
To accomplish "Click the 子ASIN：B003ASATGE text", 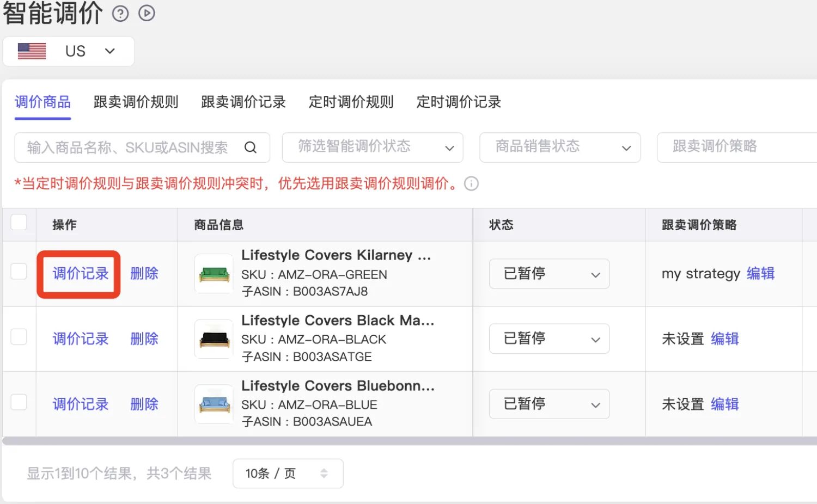I will coord(307,357).
